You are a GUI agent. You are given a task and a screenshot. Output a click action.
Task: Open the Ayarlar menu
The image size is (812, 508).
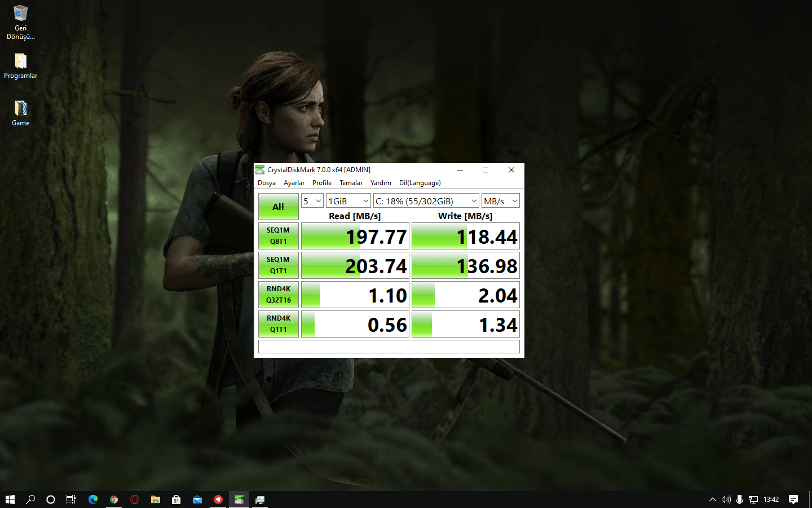pyautogui.click(x=294, y=183)
